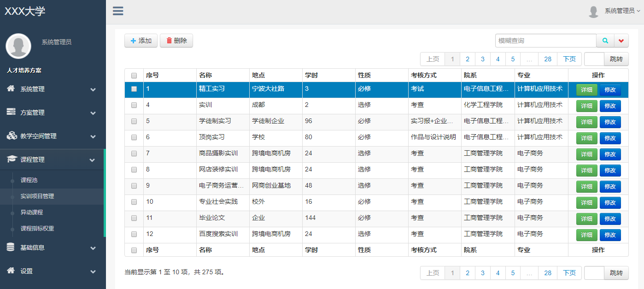Click the 宁波大社路 location cell
The image size is (644, 289).
tap(276, 89)
